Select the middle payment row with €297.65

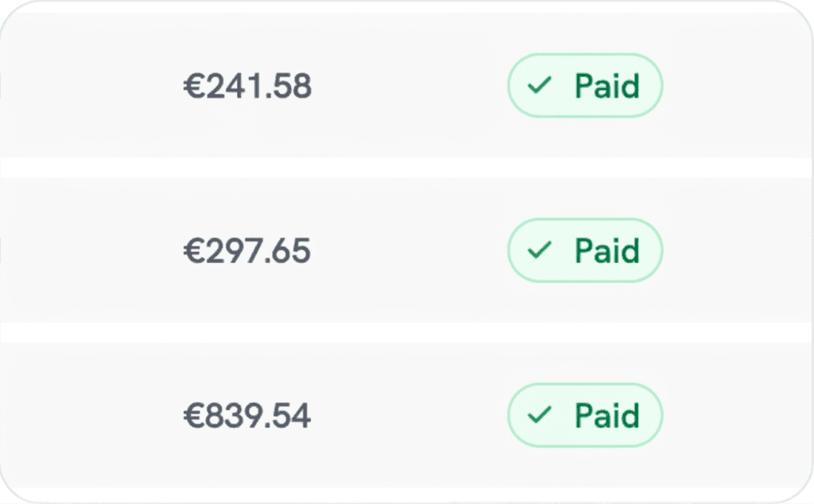407,250
